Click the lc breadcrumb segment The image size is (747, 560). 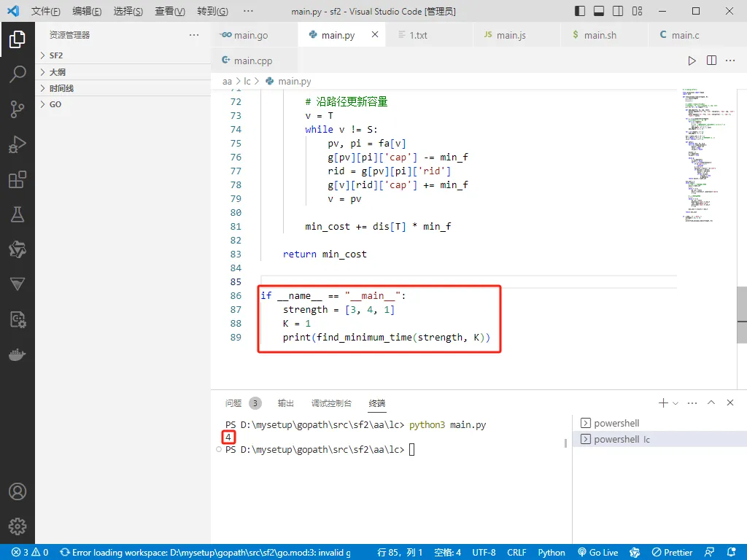click(247, 82)
